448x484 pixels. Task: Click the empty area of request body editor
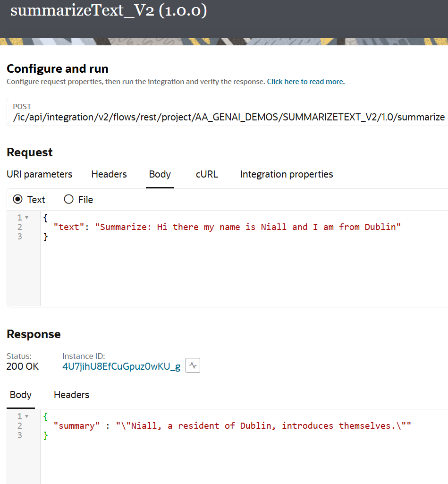coord(244,275)
